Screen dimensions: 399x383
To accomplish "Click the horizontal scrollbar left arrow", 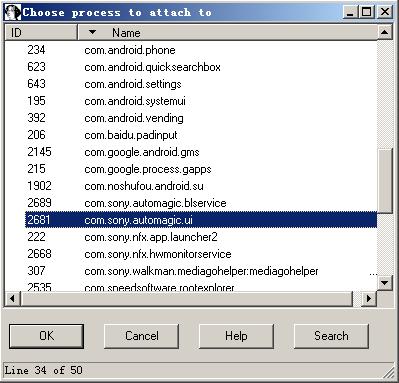I will (12, 298).
